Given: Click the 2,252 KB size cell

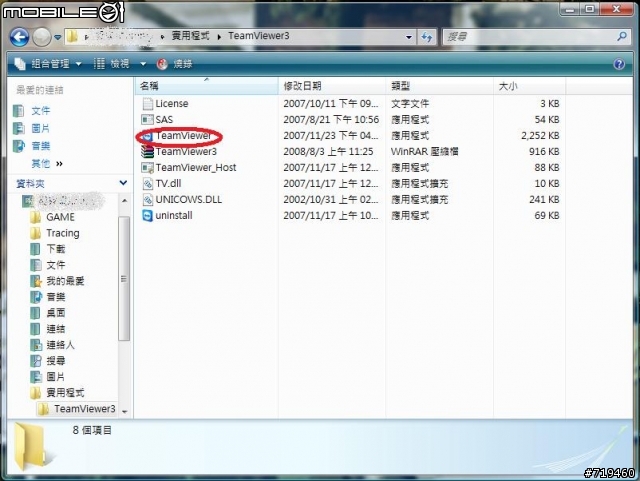Looking at the screenshot, I should click(x=540, y=136).
